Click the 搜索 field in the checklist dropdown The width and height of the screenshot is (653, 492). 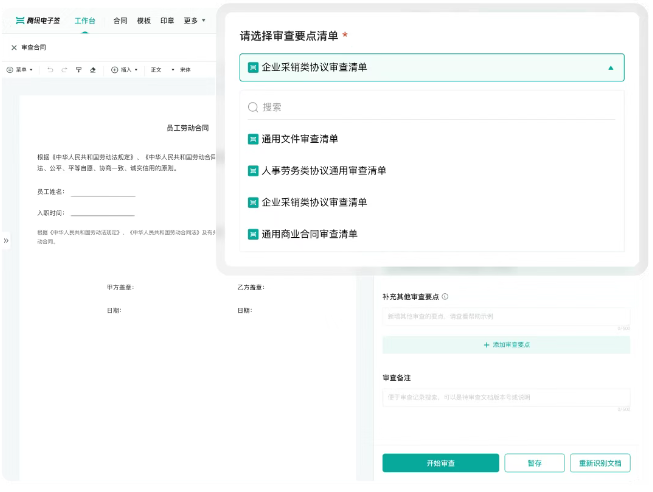(431, 107)
